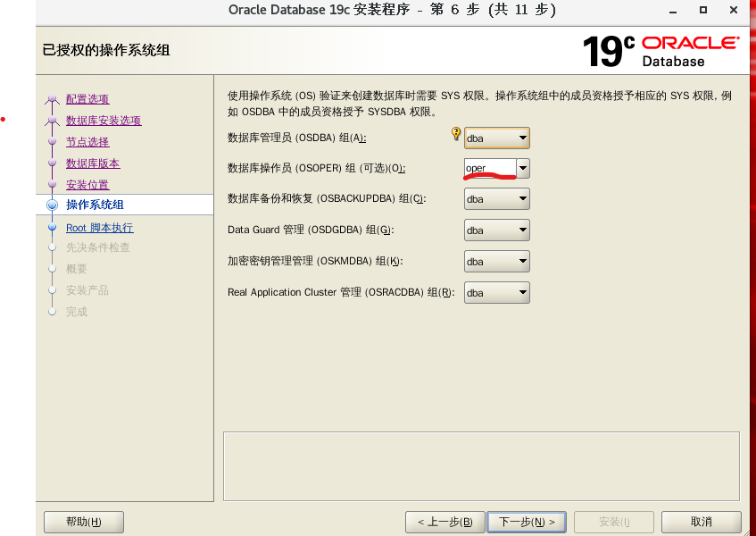
Task: Go to the 数据库安装选项 step
Action: pos(104,121)
